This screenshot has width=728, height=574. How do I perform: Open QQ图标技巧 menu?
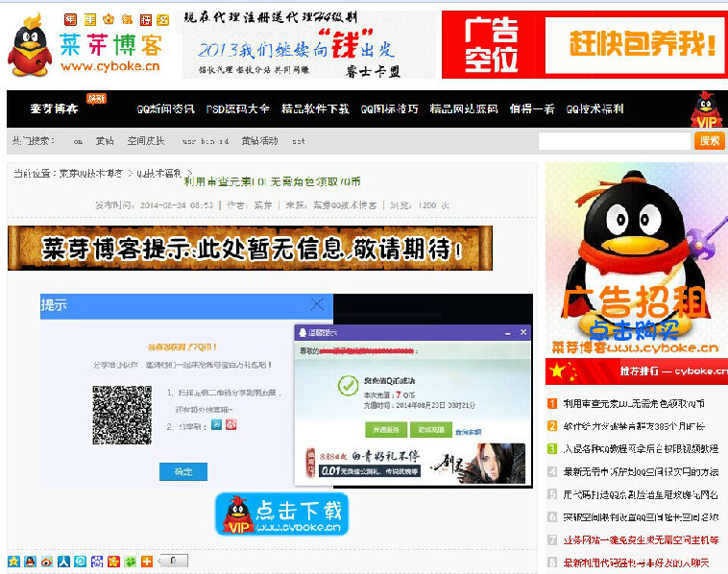coord(390,109)
